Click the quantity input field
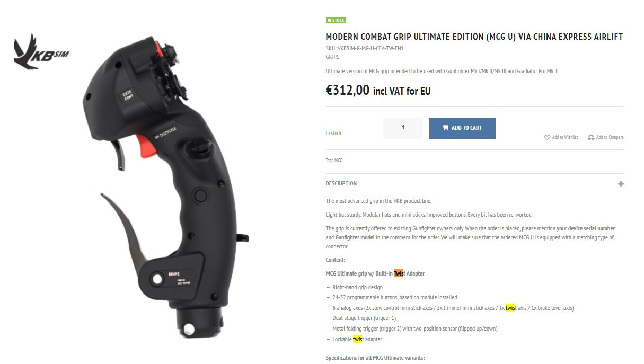644x364 pixels. pos(403,128)
